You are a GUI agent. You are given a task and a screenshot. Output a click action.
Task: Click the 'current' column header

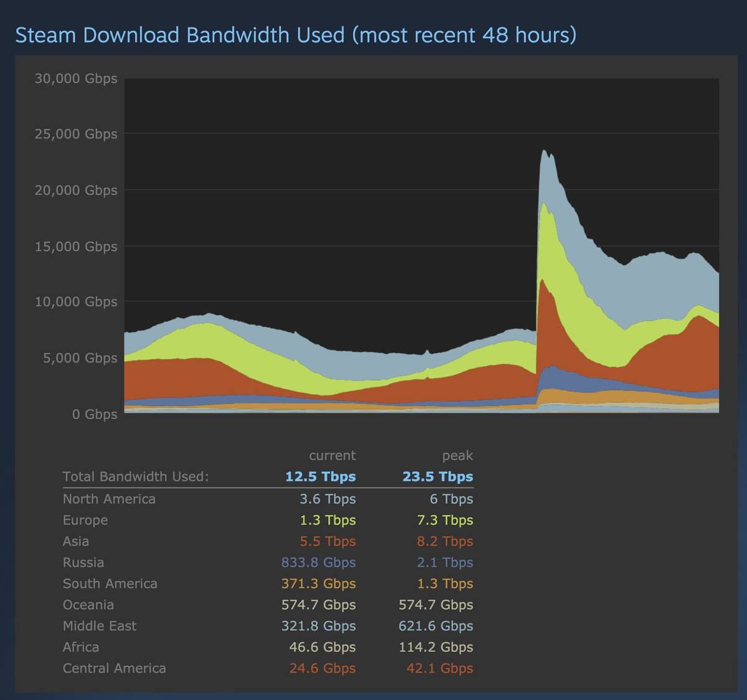pyautogui.click(x=332, y=455)
